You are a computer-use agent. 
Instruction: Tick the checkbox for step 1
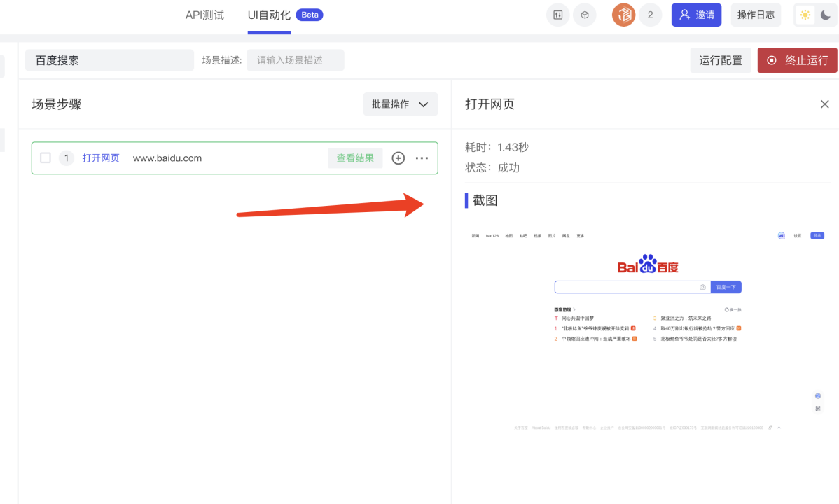(x=46, y=157)
